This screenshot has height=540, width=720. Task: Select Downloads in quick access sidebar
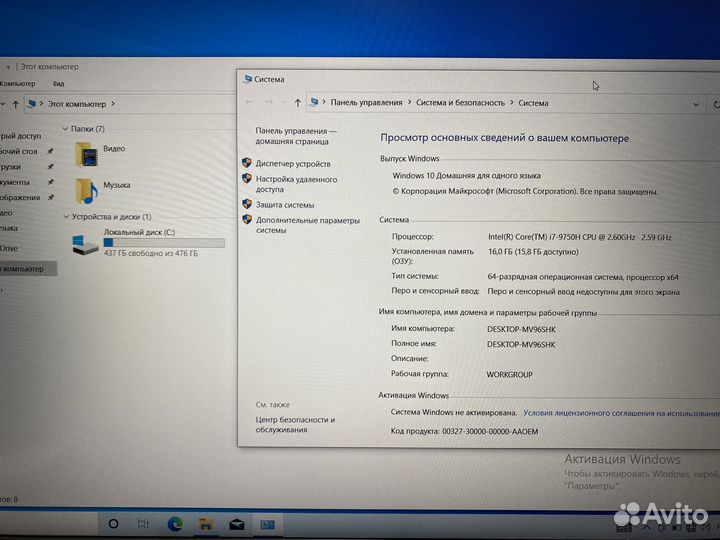pos(11,167)
